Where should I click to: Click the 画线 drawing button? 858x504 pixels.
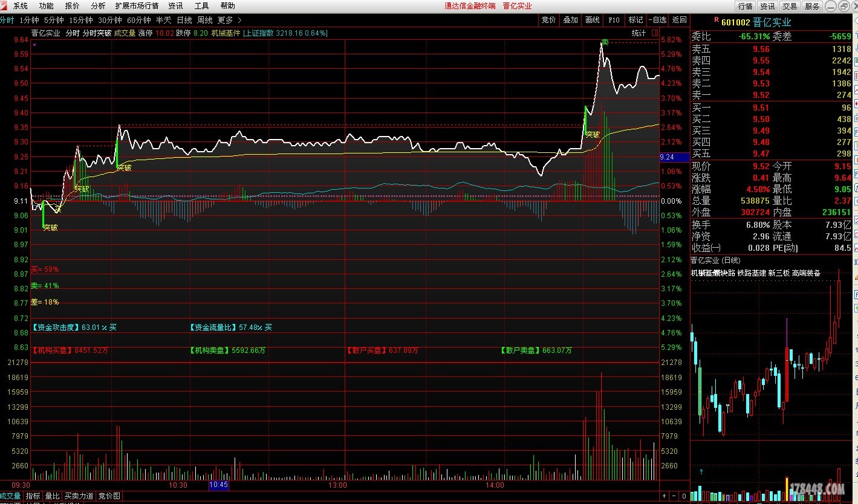(592, 20)
